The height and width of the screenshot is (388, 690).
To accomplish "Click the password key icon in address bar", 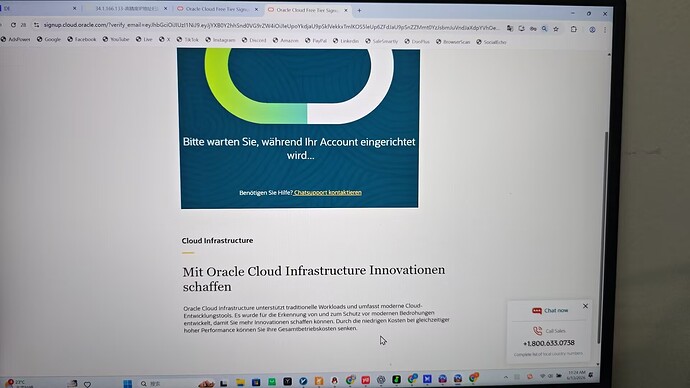I will click(533, 29).
